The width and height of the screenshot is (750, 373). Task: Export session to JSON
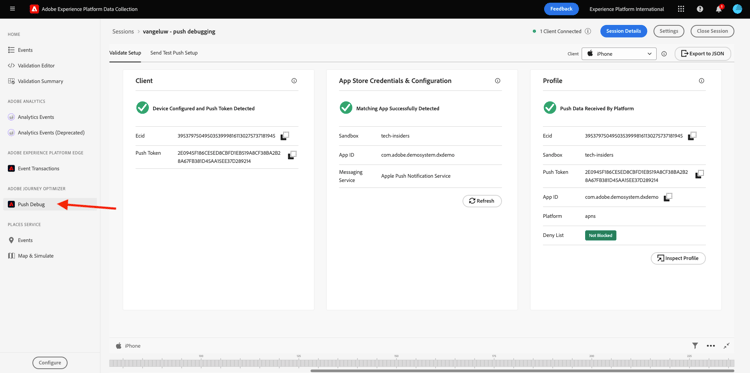(x=703, y=54)
